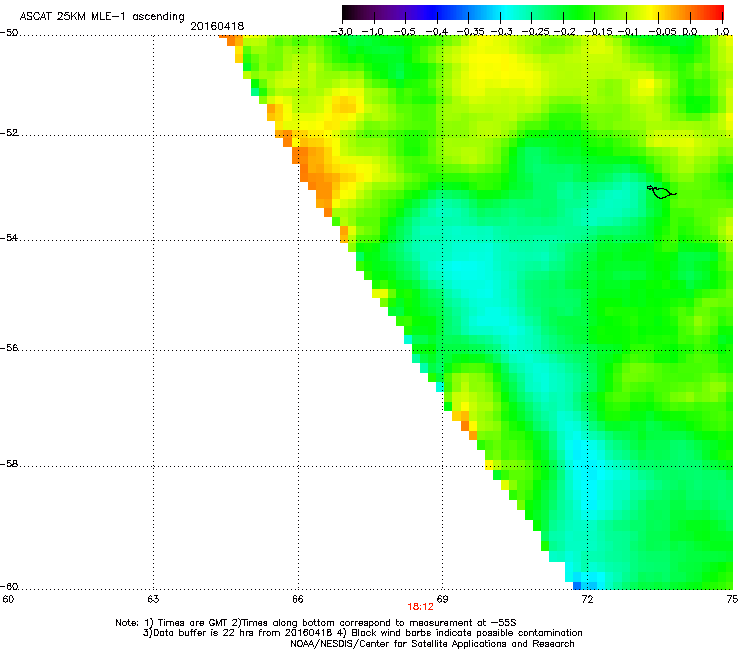The image size is (740, 650).
Task: Select the date label 20160418
Action: 217,26
